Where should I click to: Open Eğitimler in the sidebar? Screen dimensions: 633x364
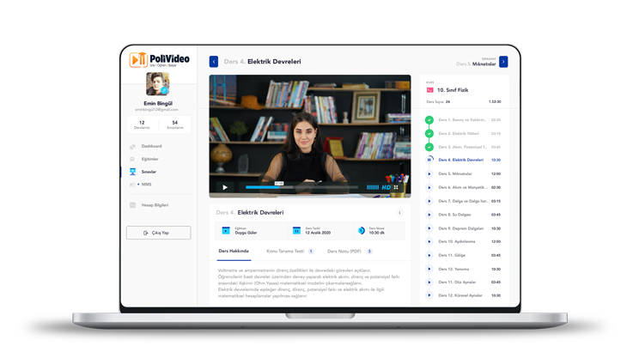149,159
